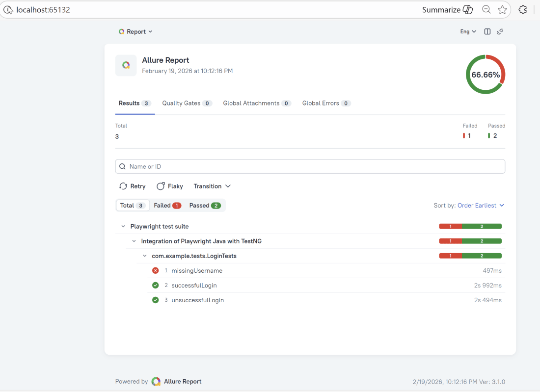Image resolution: width=540 pixels, height=392 pixels.
Task: Toggle the split layout icon
Action: [x=487, y=31]
